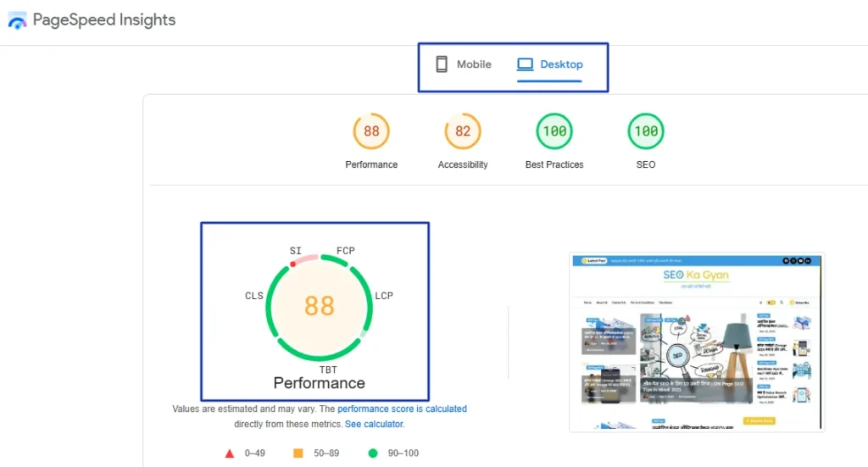This screenshot has height=467, width=868.
Task: Open the Accessibility score 82 gauge
Action: pyautogui.click(x=463, y=131)
